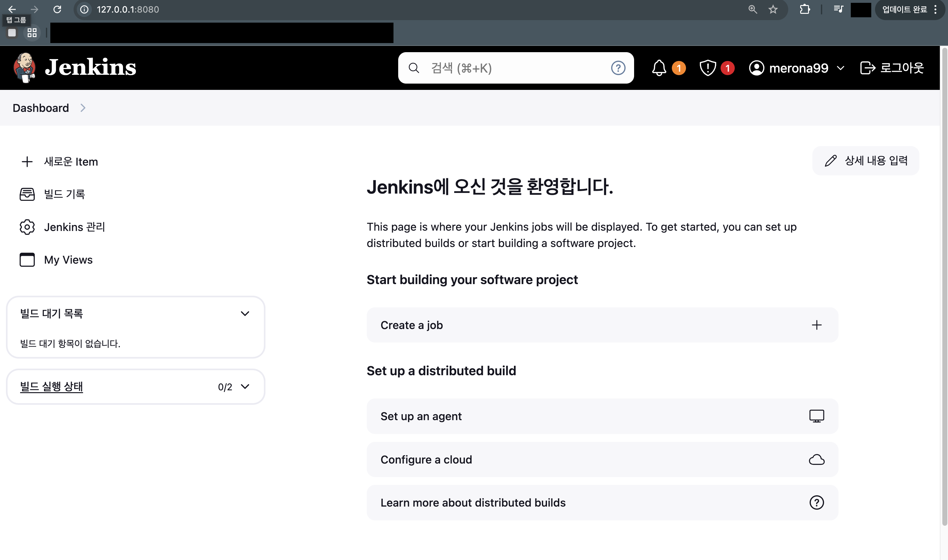Image resolution: width=948 pixels, height=560 pixels.
Task: Open Set up an agent
Action: [602, 416]
